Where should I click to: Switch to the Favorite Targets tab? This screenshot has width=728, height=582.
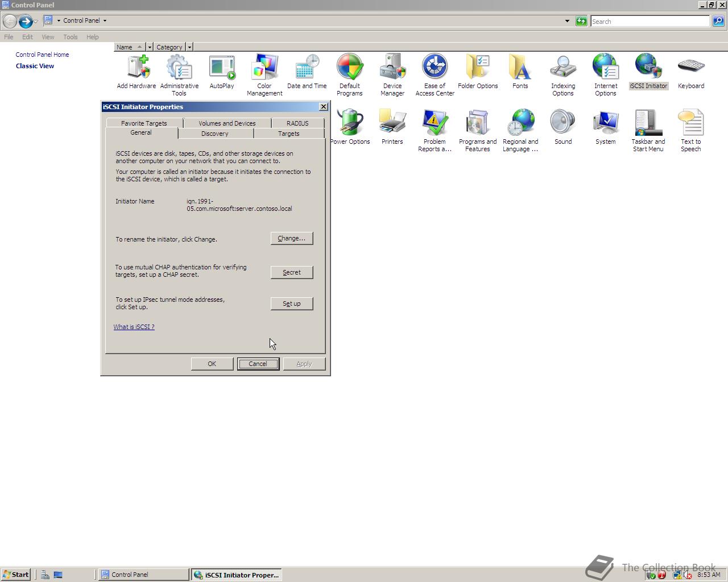[x=144, y=123]
